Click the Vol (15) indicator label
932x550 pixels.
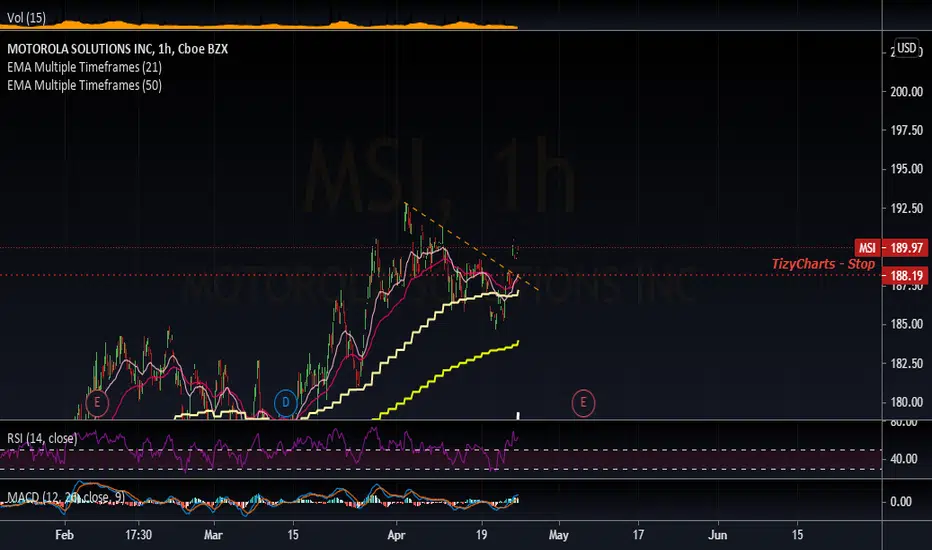pos(26,18)
